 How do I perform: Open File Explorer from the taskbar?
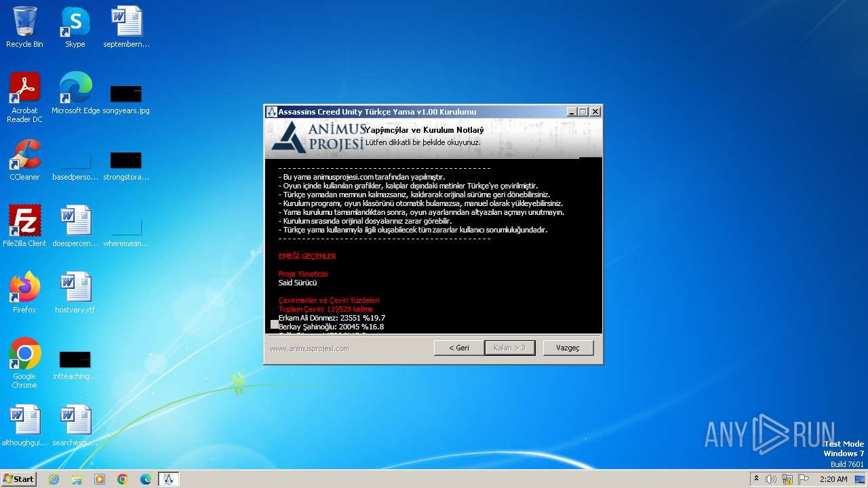click(x=77, y=479)
